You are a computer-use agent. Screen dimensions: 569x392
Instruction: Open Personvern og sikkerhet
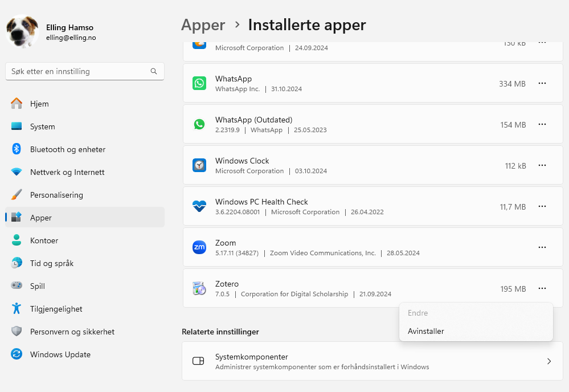click(x=85, y=332)
